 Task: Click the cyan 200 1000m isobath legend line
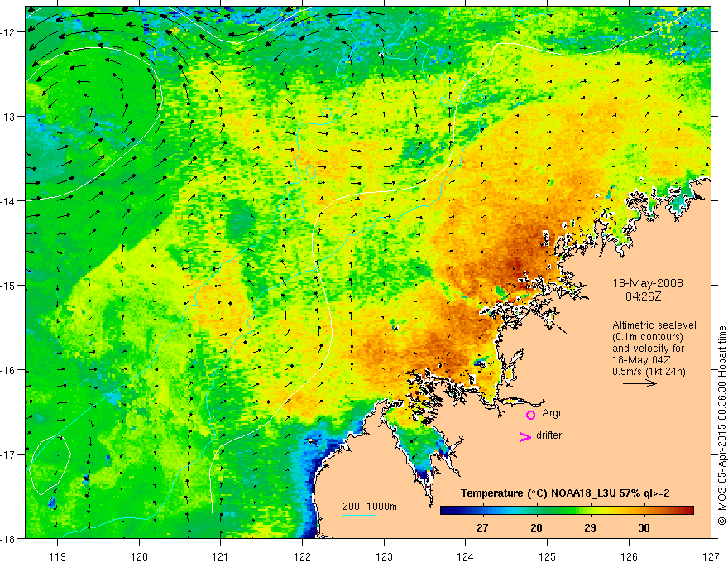click(x=359, y=515)
